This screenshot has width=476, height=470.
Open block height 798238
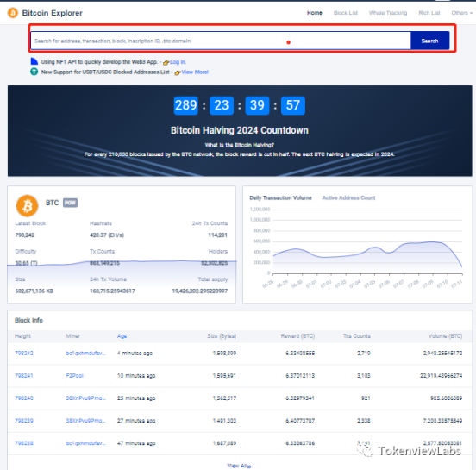[24, 443]
